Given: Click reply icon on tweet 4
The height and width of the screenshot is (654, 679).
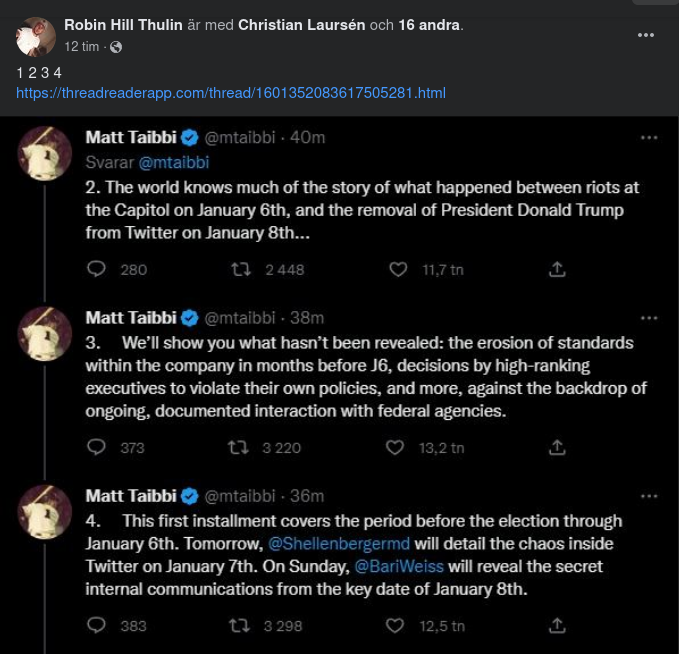Looking at the screenshot, I should click(97, 625).
